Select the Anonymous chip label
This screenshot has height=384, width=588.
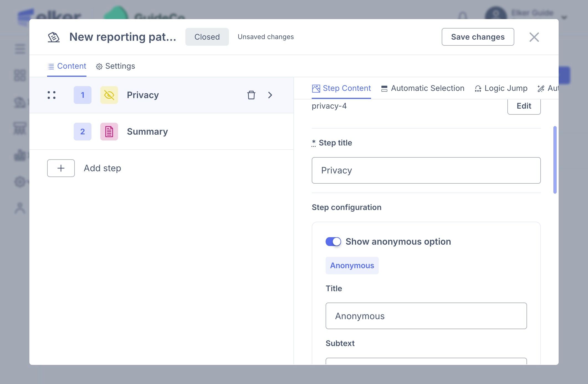[x=352, y=265]
